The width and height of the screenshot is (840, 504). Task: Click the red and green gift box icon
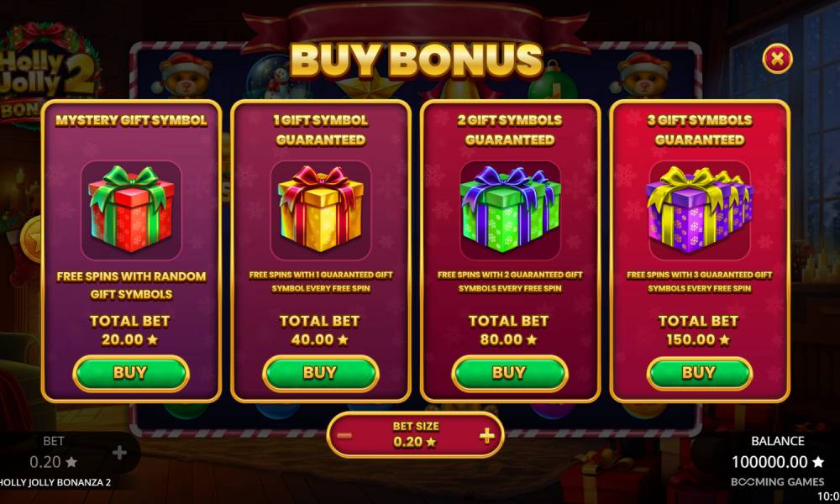point(131,210)
